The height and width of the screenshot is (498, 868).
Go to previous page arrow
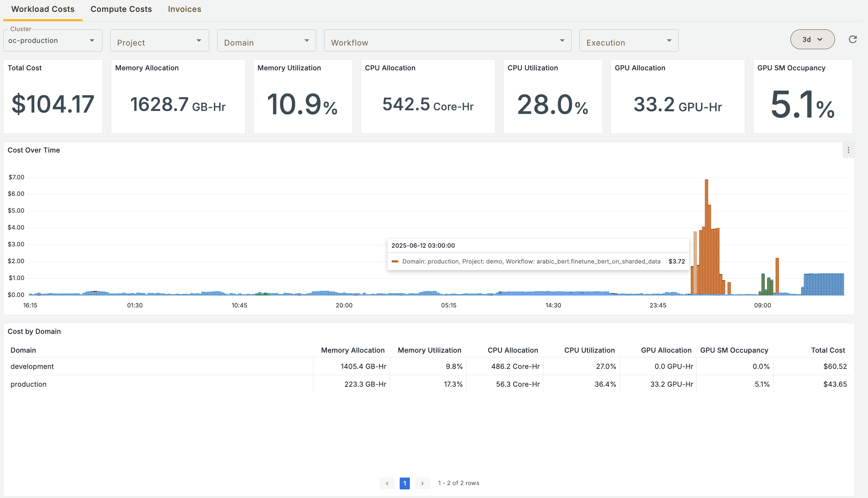tap(387, 483)
